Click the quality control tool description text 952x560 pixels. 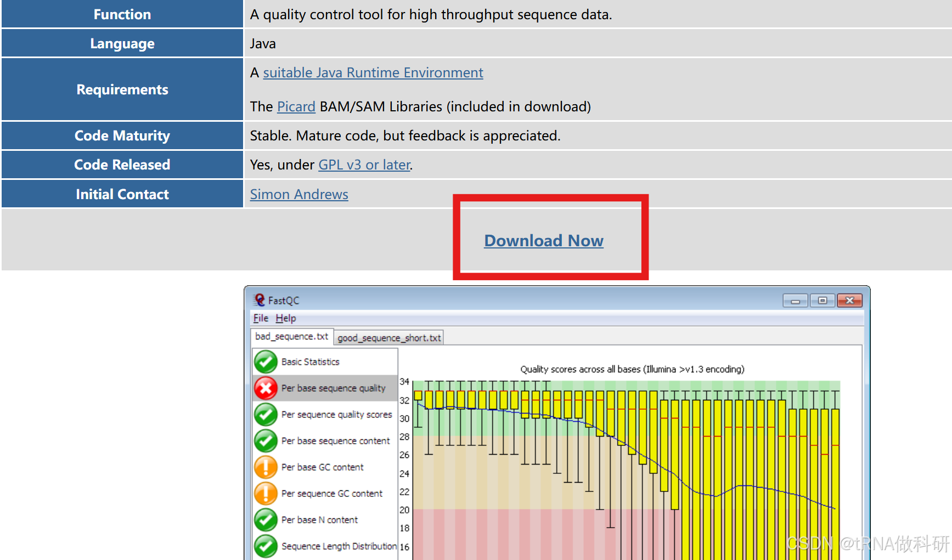(431, 14)
